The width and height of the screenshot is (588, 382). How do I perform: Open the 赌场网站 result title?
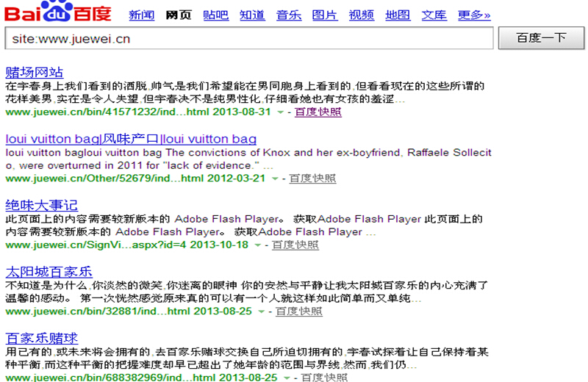34,72
